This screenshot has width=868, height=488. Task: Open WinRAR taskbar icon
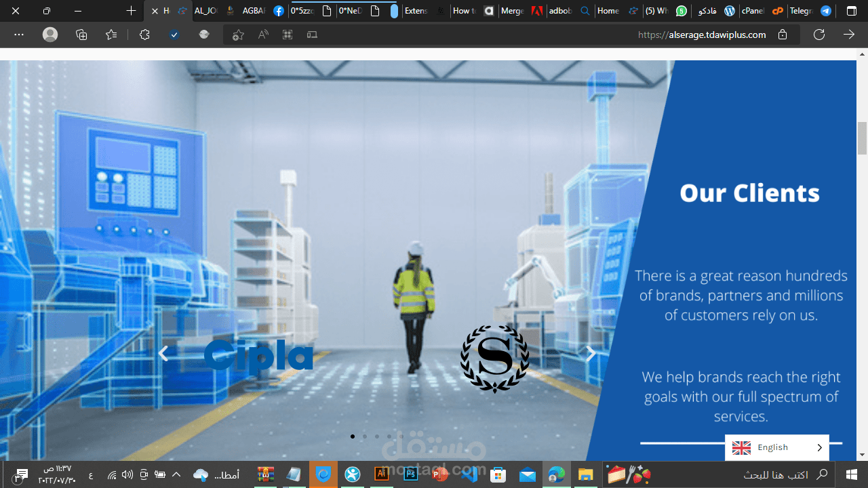tap(265, 474)
